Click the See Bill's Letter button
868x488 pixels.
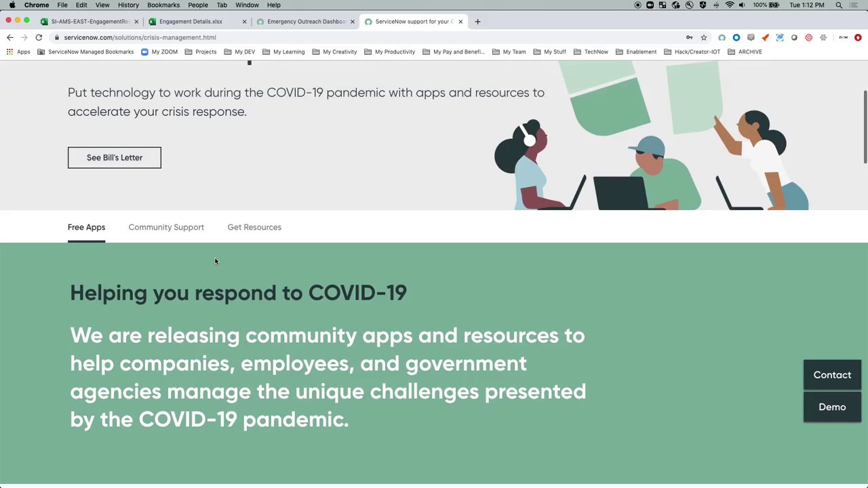pos(115,157)
